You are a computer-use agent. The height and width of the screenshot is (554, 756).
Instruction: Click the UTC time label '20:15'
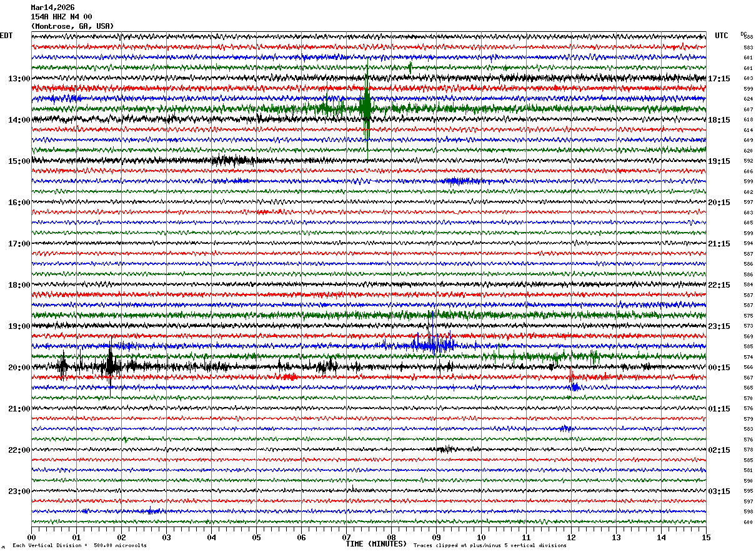719,203
